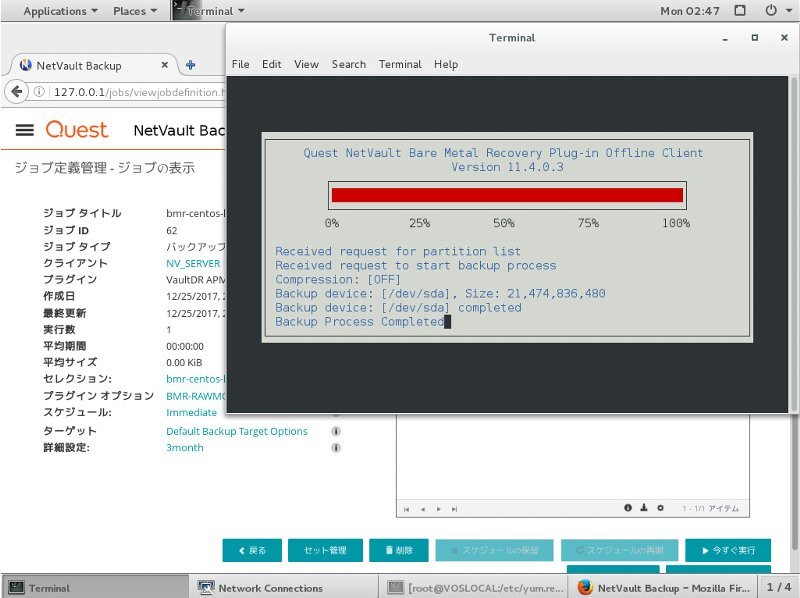800x598 pixels.
Task: Go to first page in table pager
Action: click(x=406, y=509)
